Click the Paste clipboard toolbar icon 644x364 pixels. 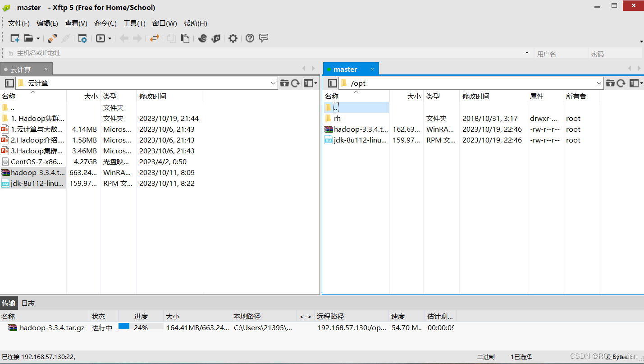click(185, 38)
